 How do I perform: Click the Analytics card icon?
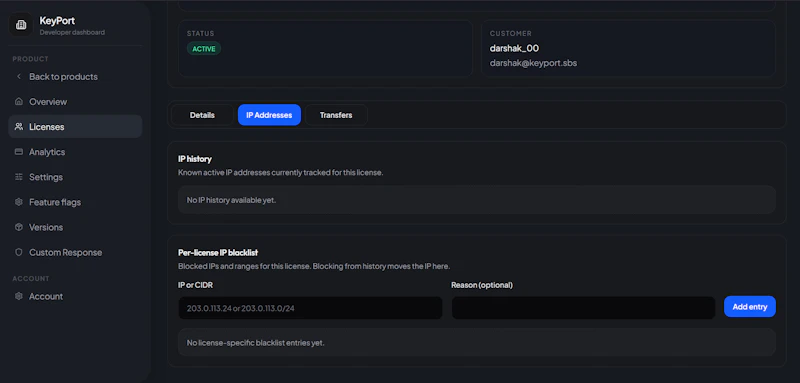(19, 152)
